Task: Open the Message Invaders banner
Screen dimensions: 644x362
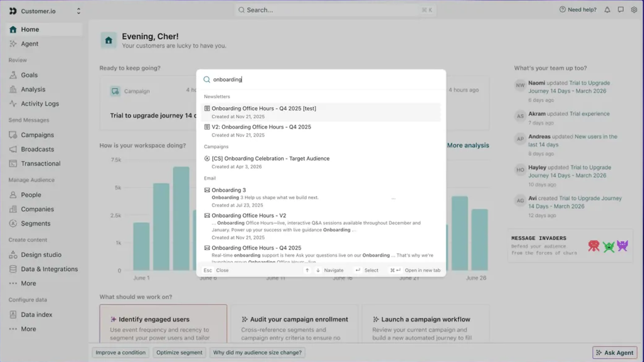Action: coord(570,246)
